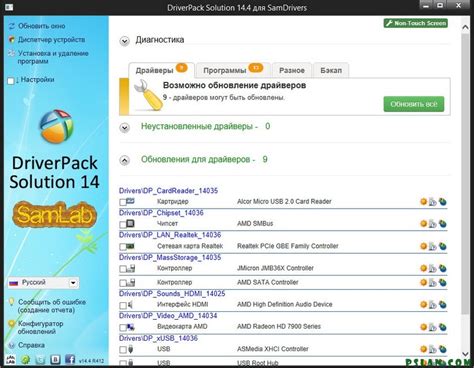This screenshot has width=474, height=368.
Task: Click the Drivers\DP_Chipset_14036 path link
Action: [x=161, y=213]
